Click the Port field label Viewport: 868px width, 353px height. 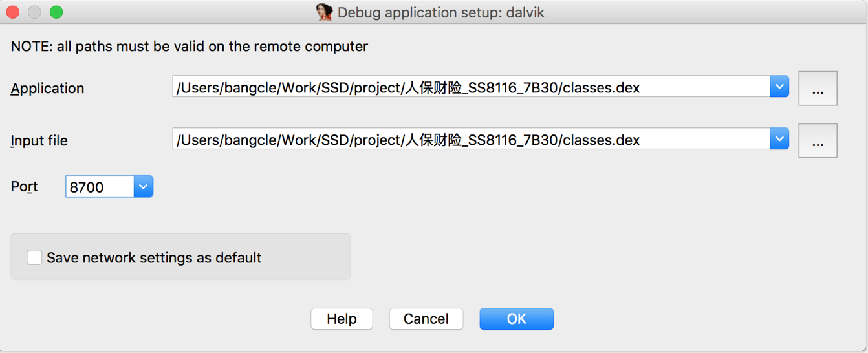25,187
